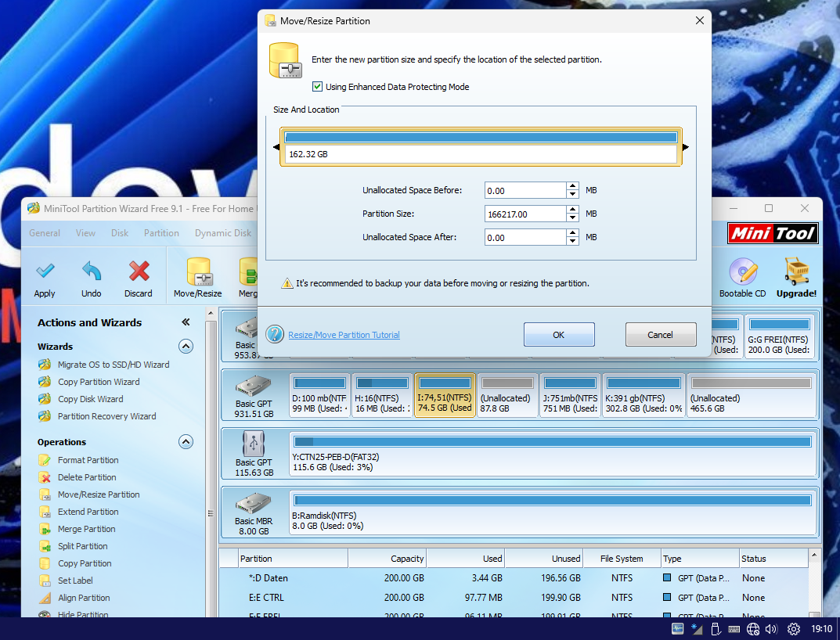Toggle Using Enhanced Data Protecting Mode checkbox
The image size is (840, 640).
(318, 86)
